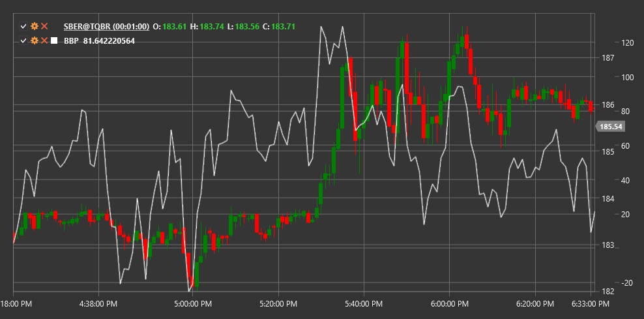
Task: Open settings gear for SBER@TQBR series
Action: pyautogui.click(x=35, y=26)
